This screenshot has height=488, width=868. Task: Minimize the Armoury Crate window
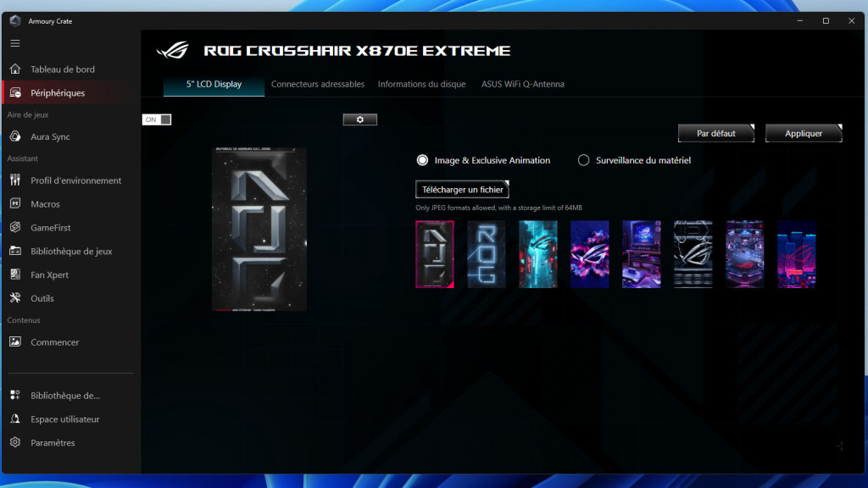800,21
